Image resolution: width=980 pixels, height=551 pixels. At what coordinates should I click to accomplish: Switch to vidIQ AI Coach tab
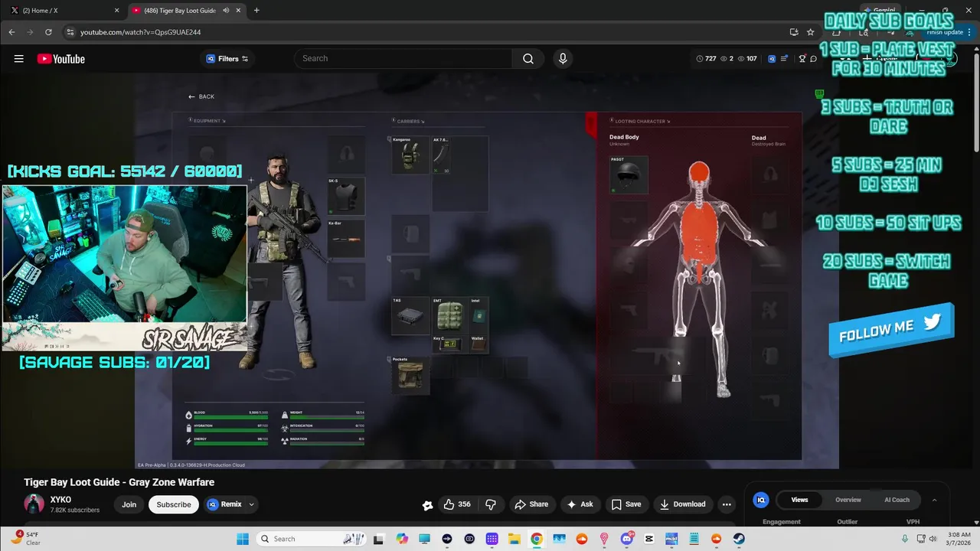[x=897, y=500]
